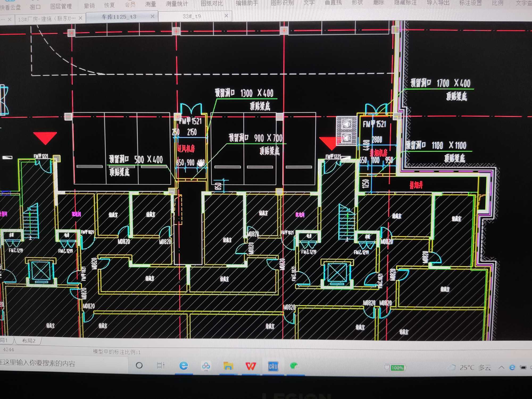Toggle 隐藏标注 hide annotations

(405, 3)
